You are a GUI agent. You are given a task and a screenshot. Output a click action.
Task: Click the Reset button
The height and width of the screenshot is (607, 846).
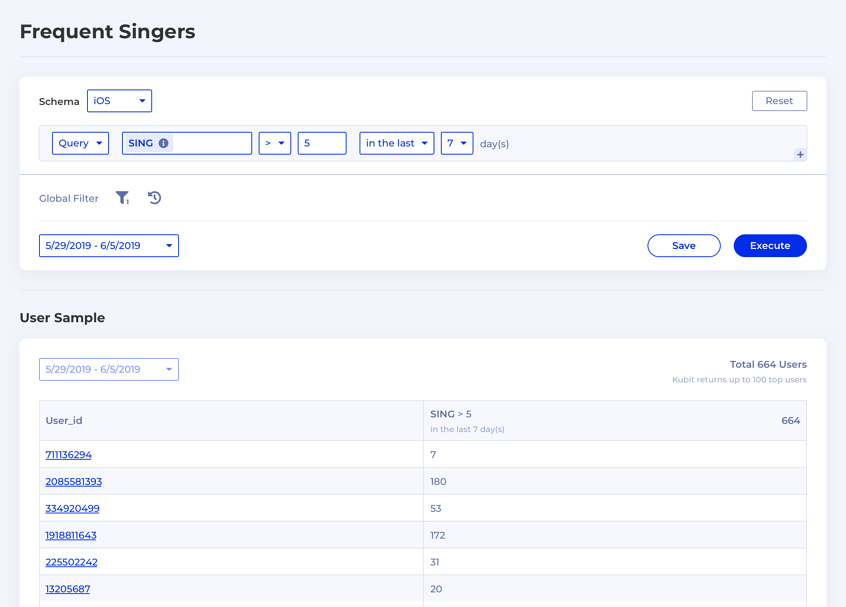[779, 101]
